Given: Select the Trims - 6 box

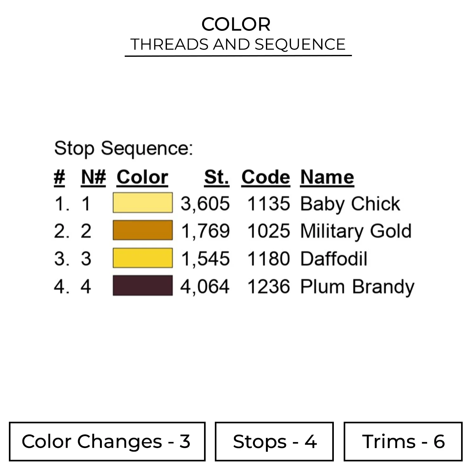Looking at the screenshot, I should [x=403, y=441].
